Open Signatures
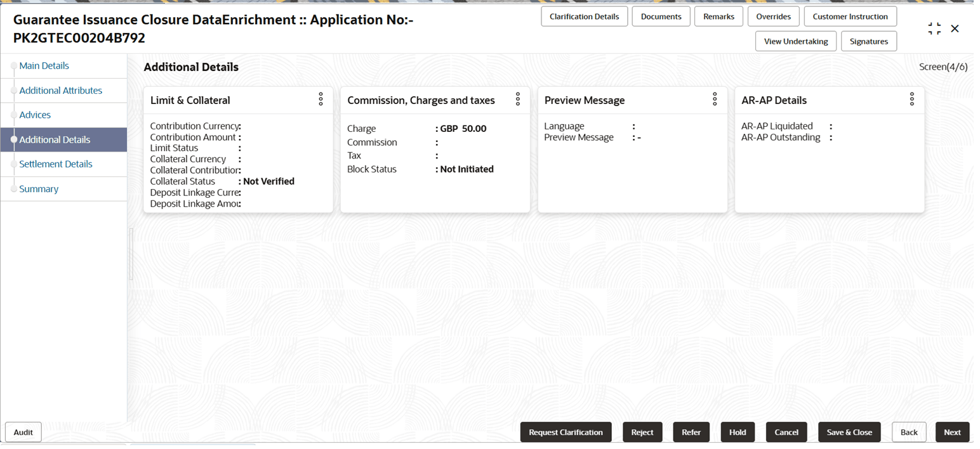The width and height of the screenshot is (980, 449). pos(869,41)
